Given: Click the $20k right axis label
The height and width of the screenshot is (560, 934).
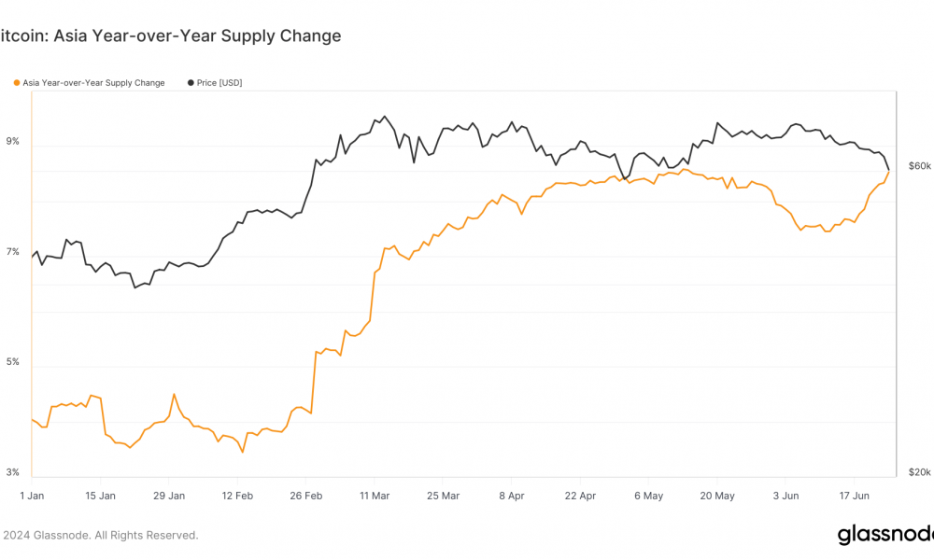Looking at the screenshot, I should click(x=920, y=472).
